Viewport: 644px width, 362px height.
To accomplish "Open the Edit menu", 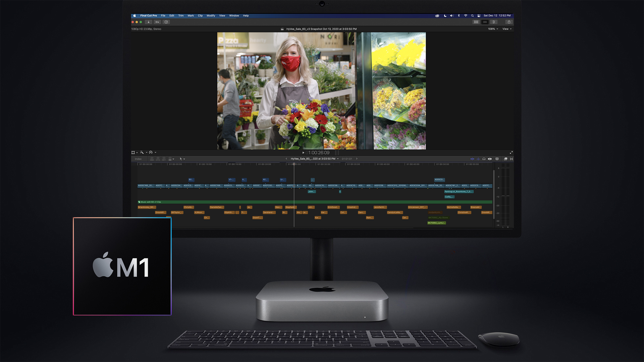I will (172, 16).
